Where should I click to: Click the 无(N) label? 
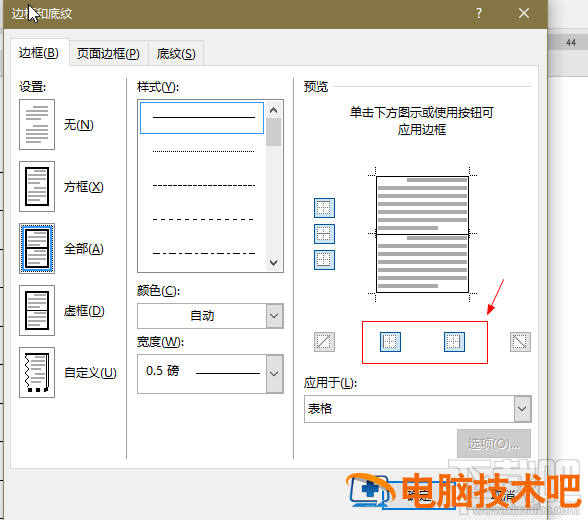point(78,124)
